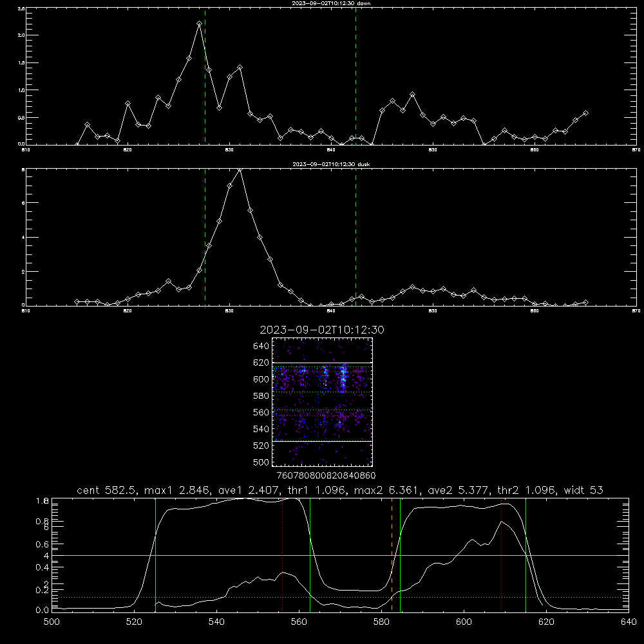Click the 500 label on heatmap y-axis
Image resolution: width=644 pixels, height=644 pixels.
click(x=261, y=462)
